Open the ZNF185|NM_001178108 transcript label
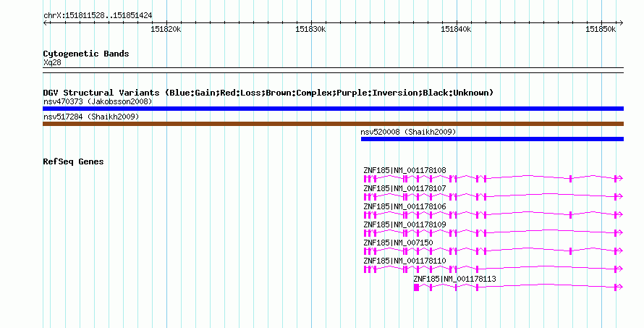 (x=404, y=170)
